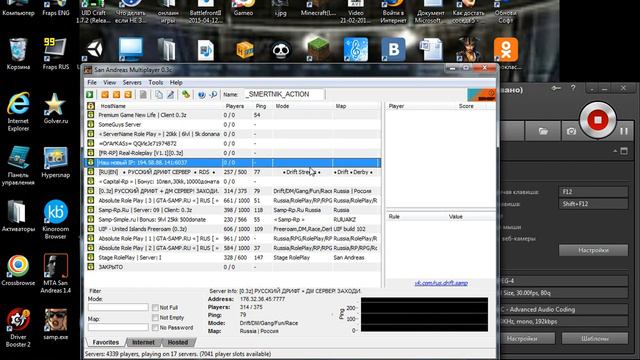Click Настройки button beside Шаблоны
This screenshot has height=360, width=640.
[x=522, y=338]
